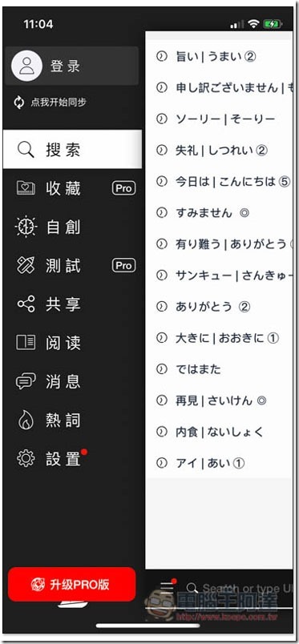Click the Pro badge beside 測試
The height and width of the screenshot is (644, 299).
(123, 266)
